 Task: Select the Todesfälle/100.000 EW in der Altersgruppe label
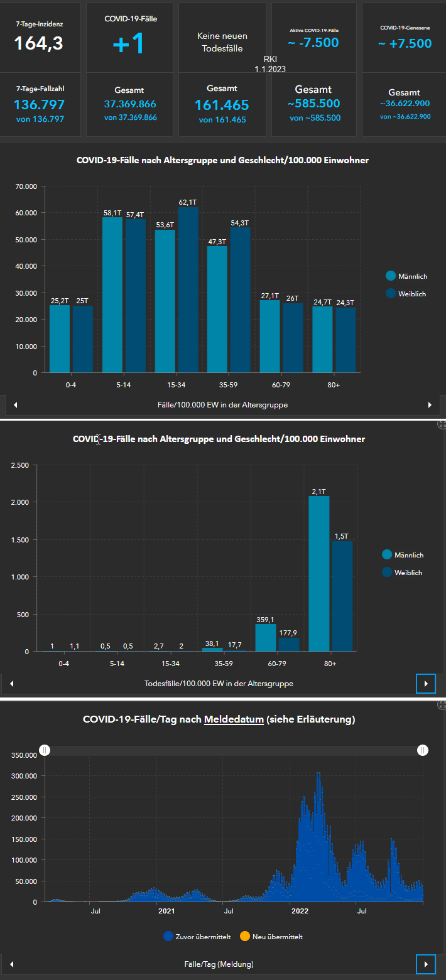pyautogui.click(x=219, y=683)
